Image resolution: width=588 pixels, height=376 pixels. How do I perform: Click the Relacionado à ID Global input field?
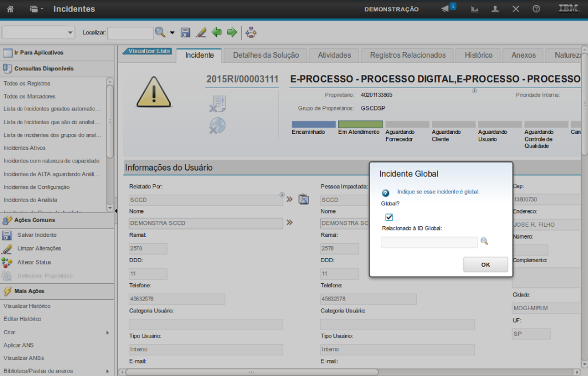[x=429, y=243]
